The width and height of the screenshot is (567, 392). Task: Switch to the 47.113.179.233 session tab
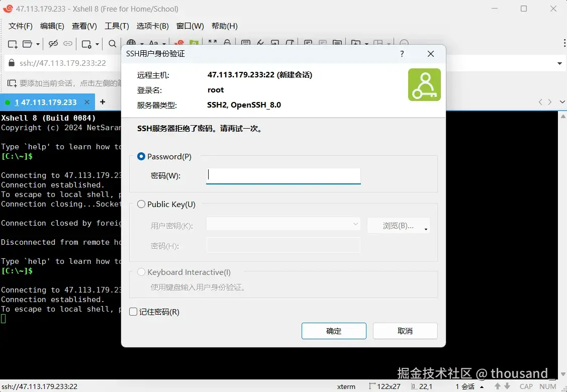coord(45,102)
